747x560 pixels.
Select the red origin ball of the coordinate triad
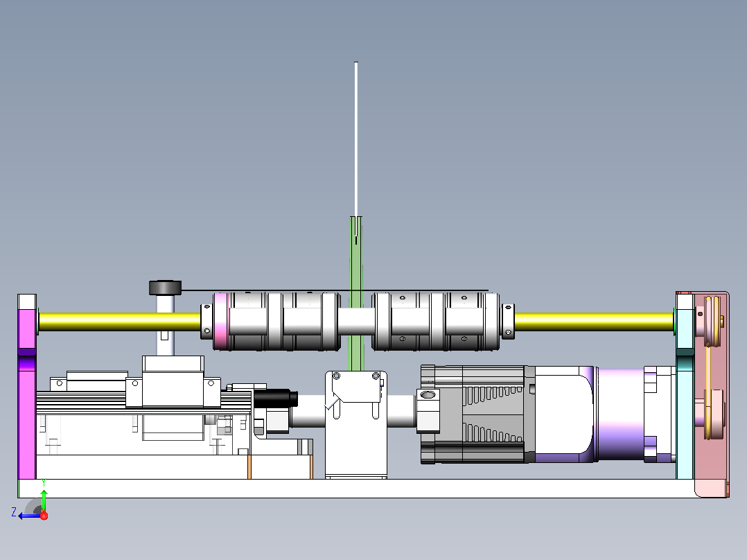pos(44,516)
